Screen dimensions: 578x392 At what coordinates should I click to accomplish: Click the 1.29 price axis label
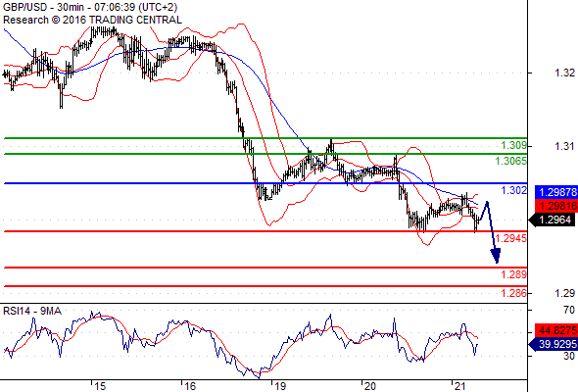click(x=564, y=293)
